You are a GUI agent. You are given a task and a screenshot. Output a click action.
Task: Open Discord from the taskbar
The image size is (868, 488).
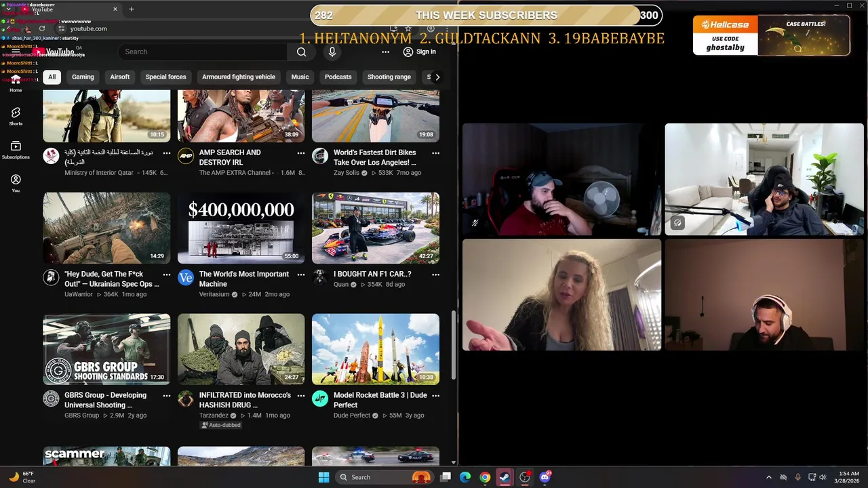pyautogui.click(x=545, y=477)
